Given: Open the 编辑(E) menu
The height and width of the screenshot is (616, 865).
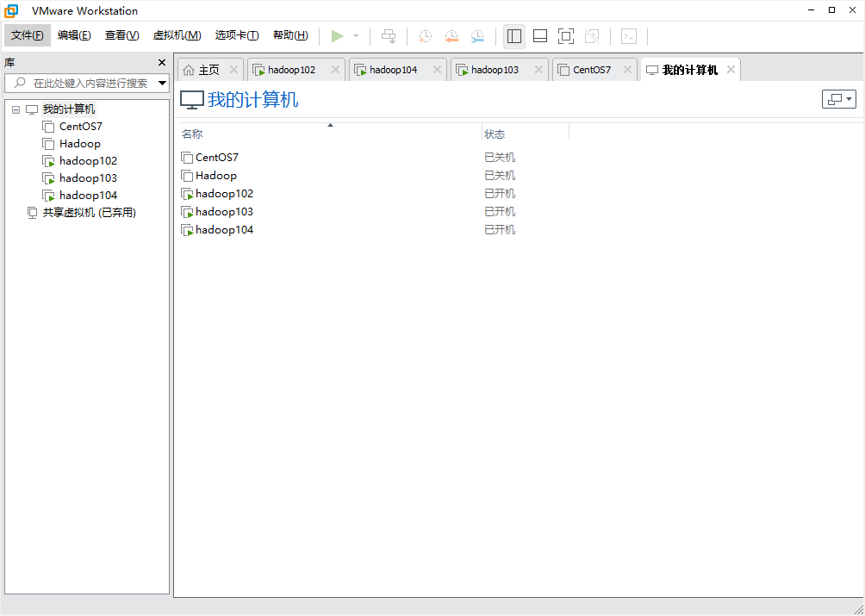Looking at the screenshot, I should (x=74, y=35).
